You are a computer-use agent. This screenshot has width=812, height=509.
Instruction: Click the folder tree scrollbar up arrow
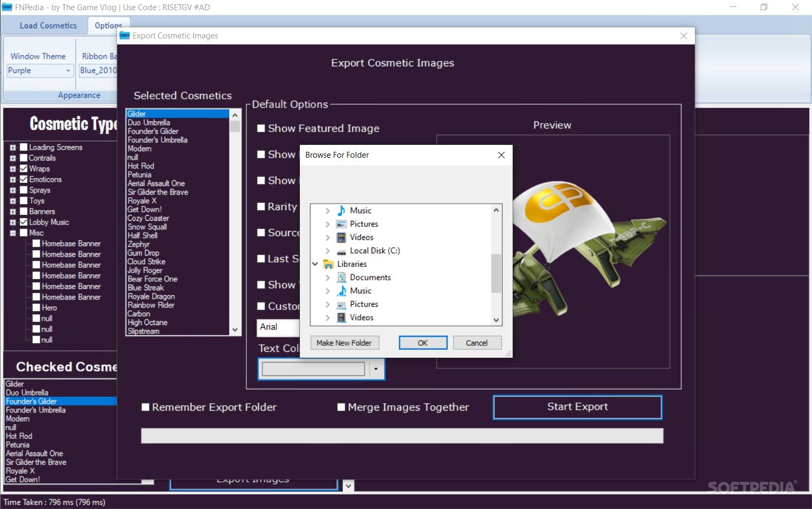coord(496,210)
